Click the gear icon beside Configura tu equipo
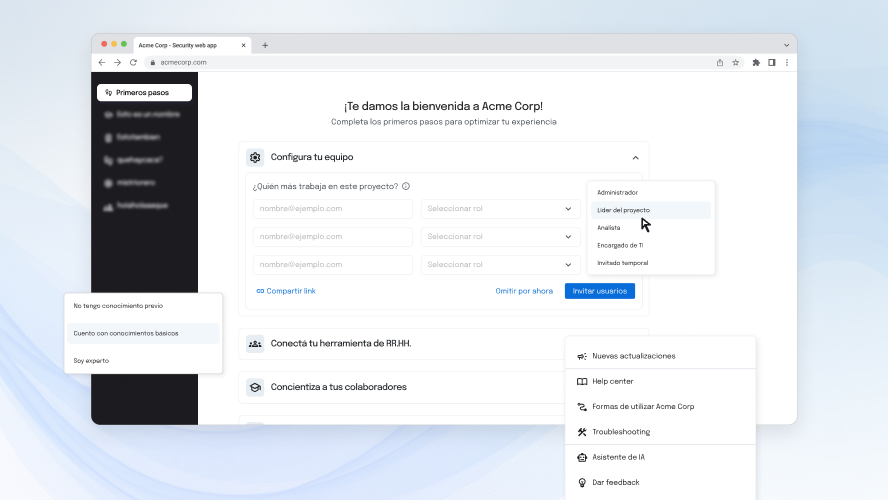The image size is (888, 500). click(x=255, y=157)
